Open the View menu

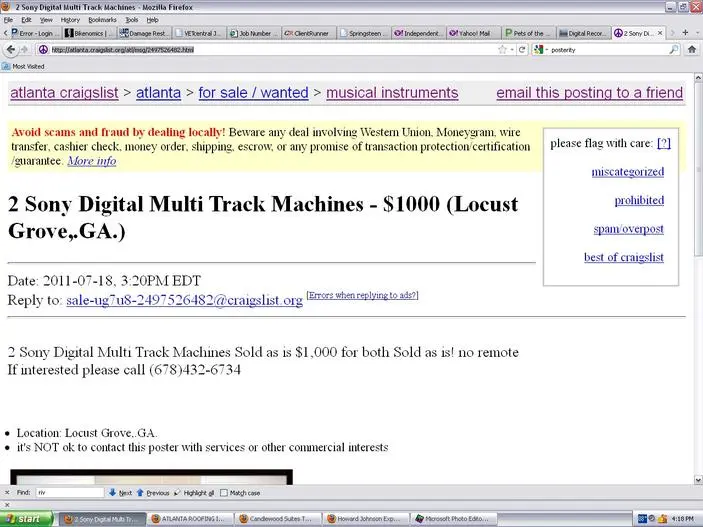point(46,20)
